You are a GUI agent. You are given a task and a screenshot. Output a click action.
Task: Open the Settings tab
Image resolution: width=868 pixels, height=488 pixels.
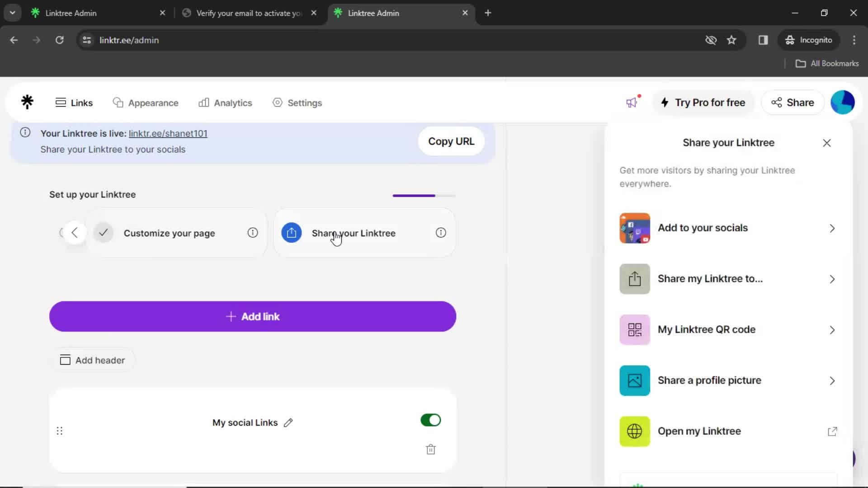pos(297,103)
